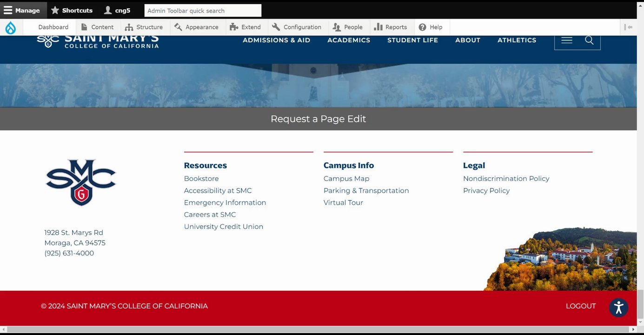The height and width of the screenshot is (335, 644).
Task: Open Campus Map link
Action: pyautogui.click(x=346, y=179)
